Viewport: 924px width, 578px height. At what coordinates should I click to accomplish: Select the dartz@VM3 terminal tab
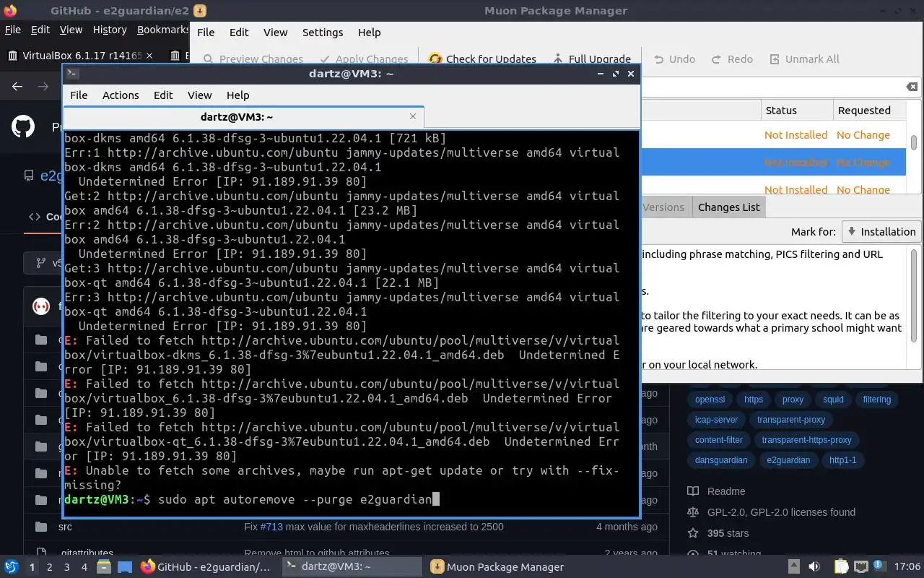243,116
